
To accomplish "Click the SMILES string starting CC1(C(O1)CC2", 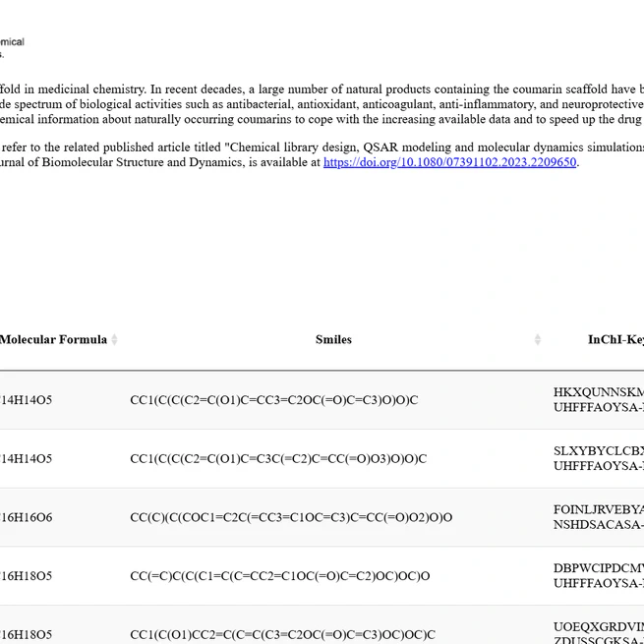I will point(282,634).
